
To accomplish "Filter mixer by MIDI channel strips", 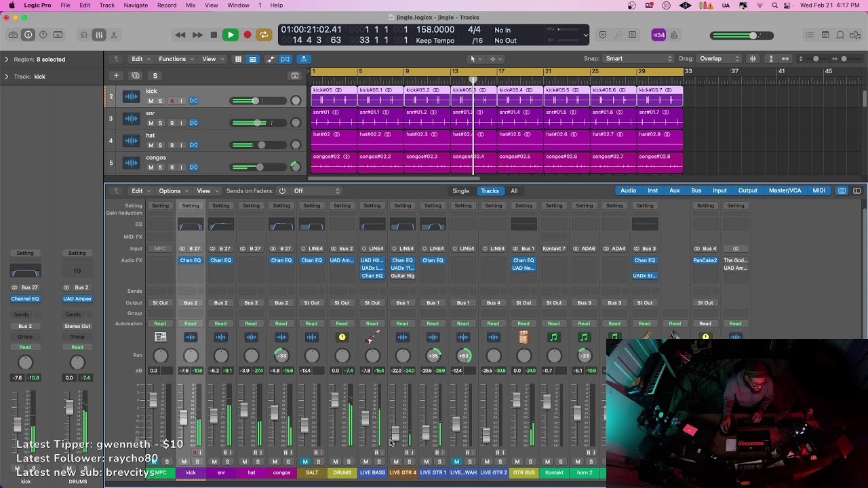I will (x=819, y=191).
